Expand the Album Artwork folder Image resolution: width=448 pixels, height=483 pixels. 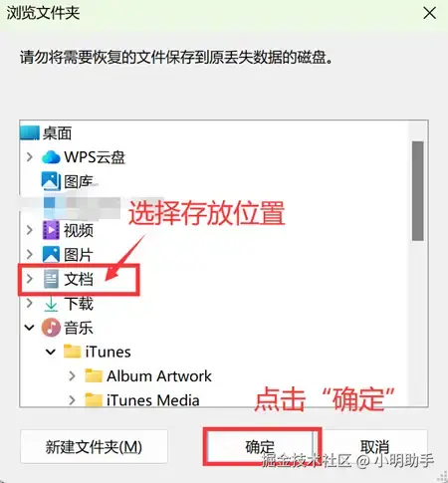pos(72,376)
